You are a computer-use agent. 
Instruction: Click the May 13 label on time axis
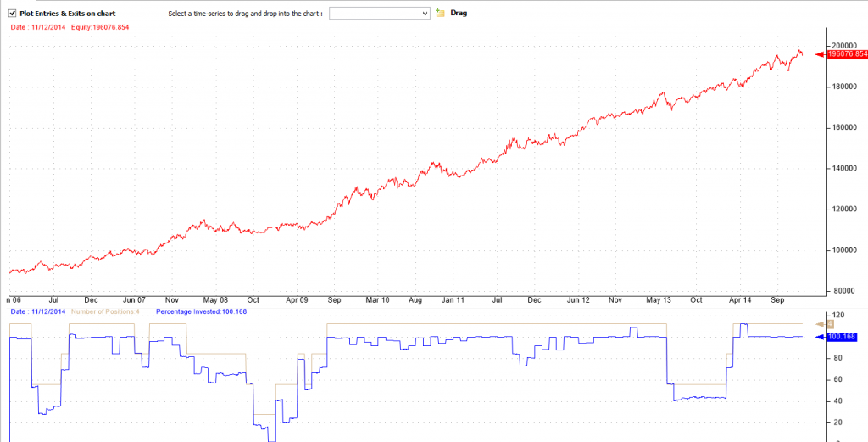[x=658, y=300]
